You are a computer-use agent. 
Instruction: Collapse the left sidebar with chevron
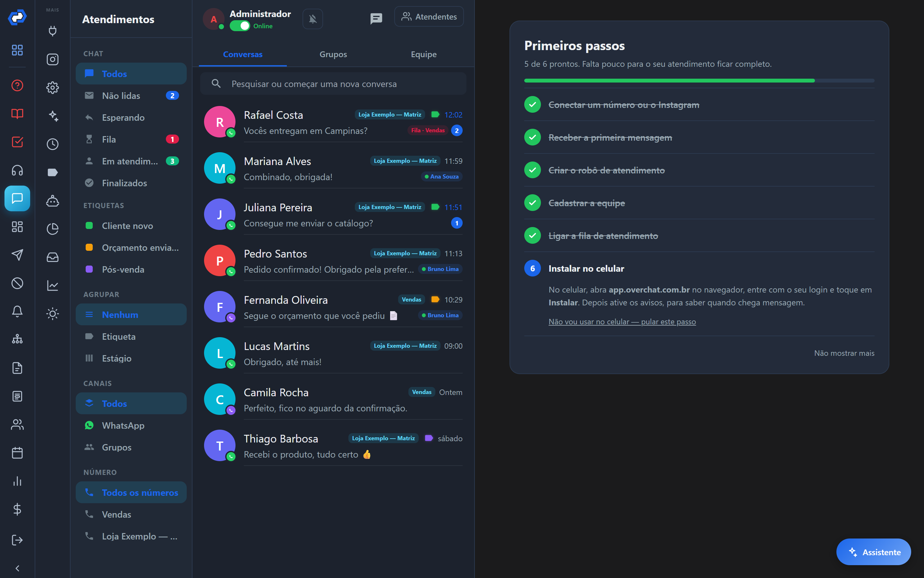[17, 568]
